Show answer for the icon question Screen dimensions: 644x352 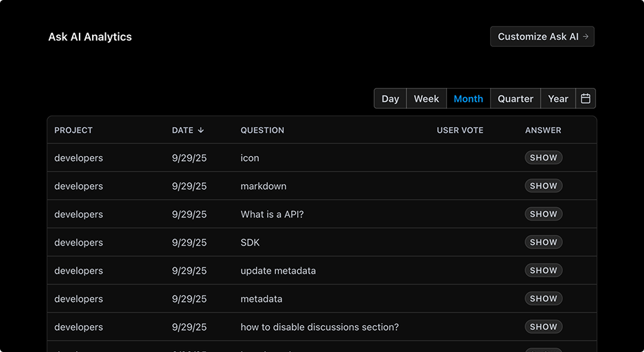pos(543,158)
